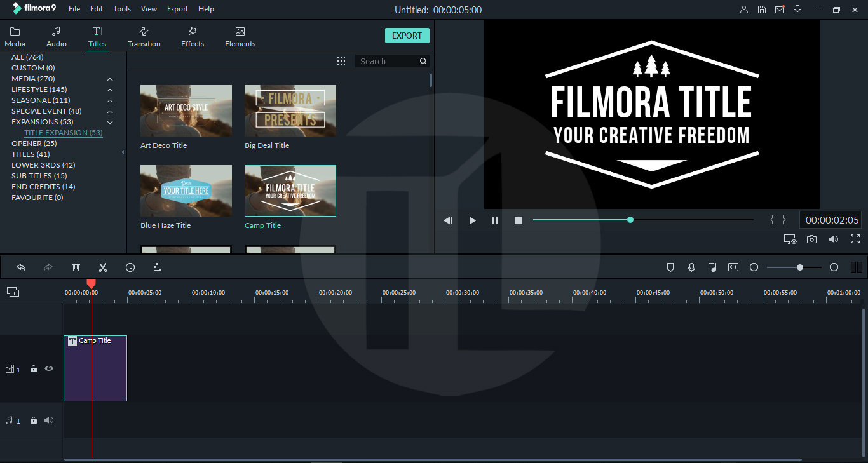
Task: Pause the preview playback
Action: 495,220
